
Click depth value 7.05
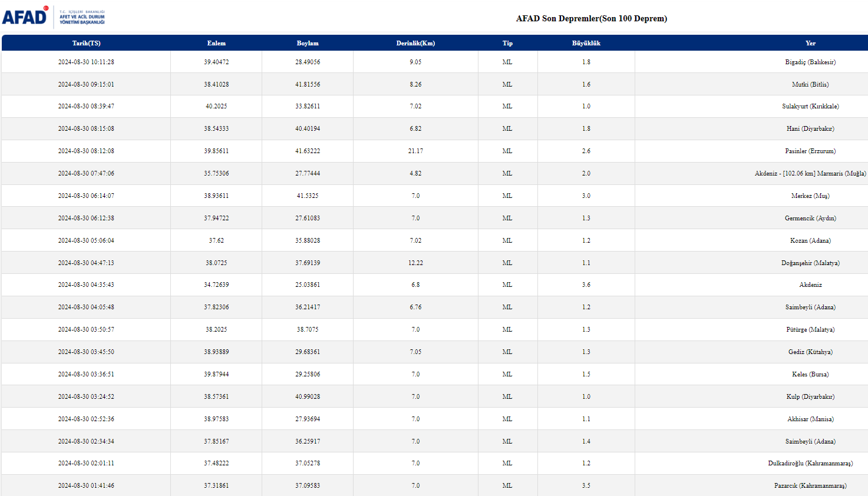tap(415, 352)
